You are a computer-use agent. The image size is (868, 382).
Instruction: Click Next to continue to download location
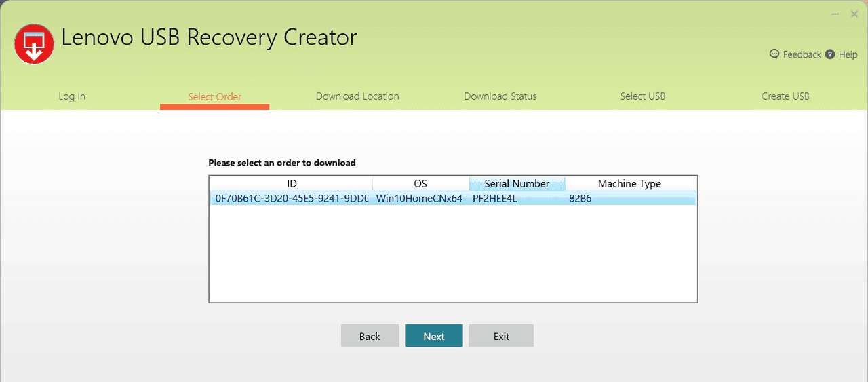[434, 336]
